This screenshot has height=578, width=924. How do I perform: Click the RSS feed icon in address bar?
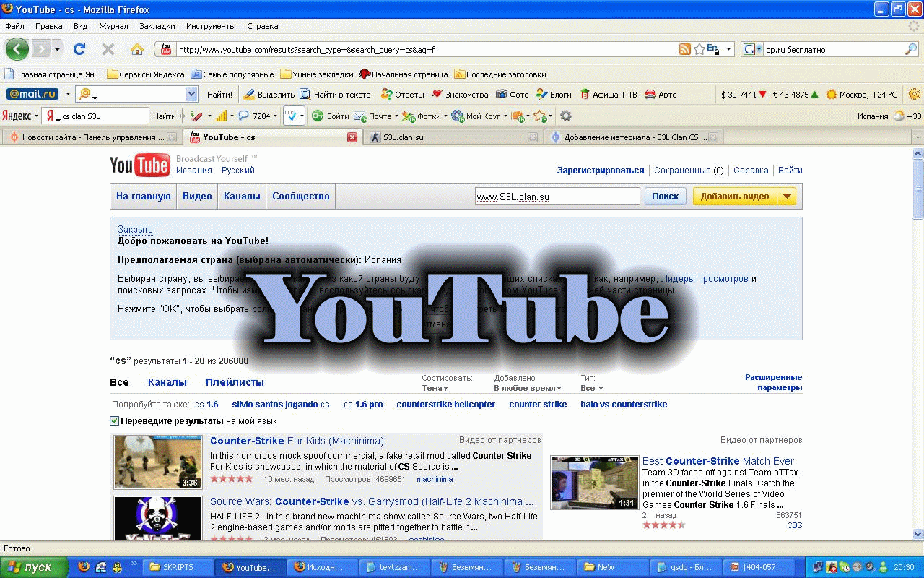685,49
